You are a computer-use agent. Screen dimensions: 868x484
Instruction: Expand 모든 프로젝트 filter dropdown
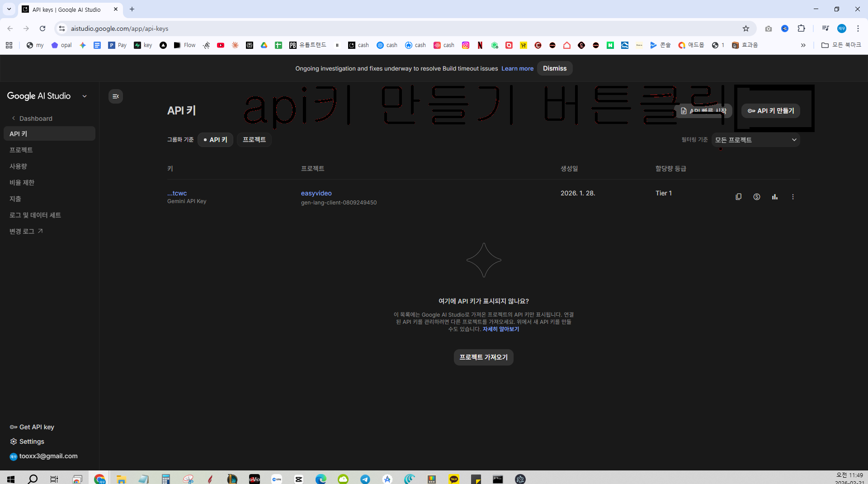(x=755, y=140)
